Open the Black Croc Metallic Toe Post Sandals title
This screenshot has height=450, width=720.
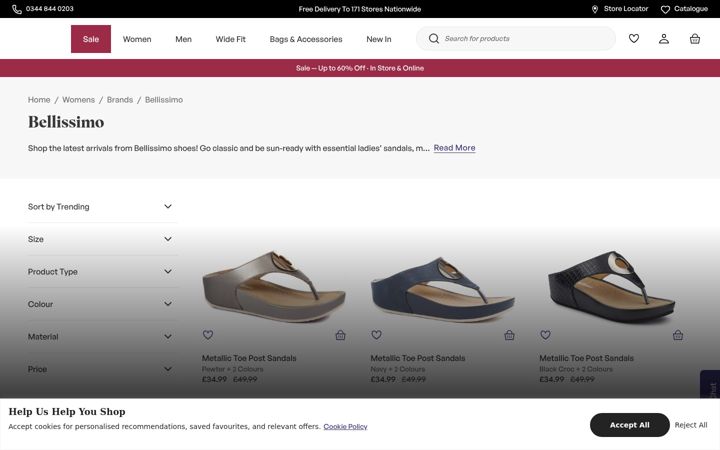point(586,358)
